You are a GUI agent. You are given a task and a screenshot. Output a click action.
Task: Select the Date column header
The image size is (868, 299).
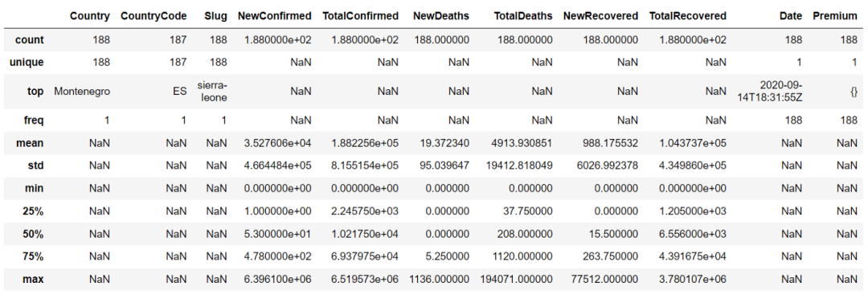(x=792, y=16)
